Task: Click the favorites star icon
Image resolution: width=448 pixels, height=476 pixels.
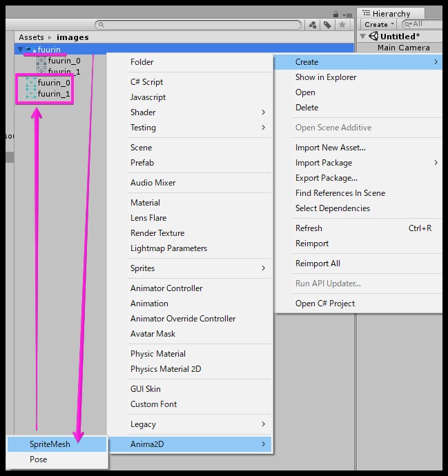Action: pyautogui.click(x=342, y=25)
